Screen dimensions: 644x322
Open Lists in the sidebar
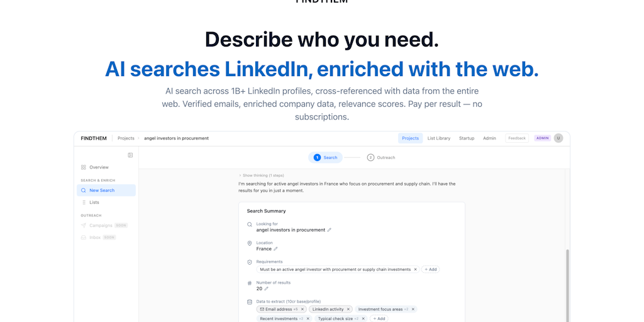94,203
